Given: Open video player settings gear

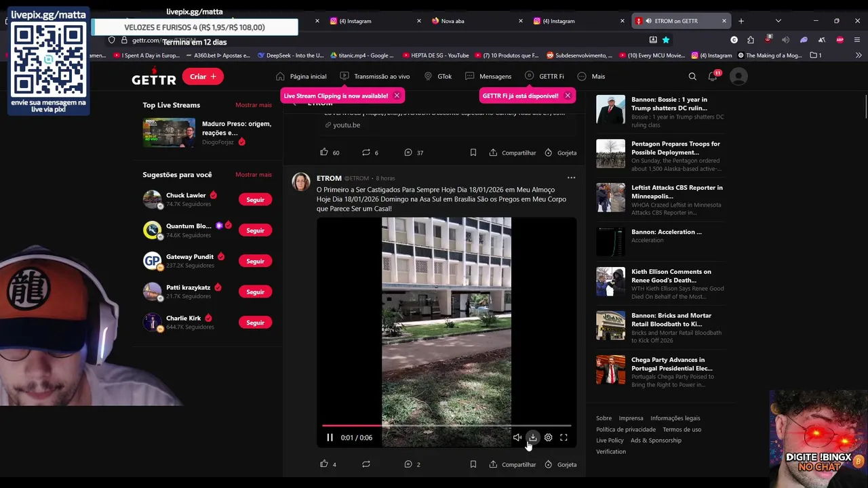Looking at the screenshot, I should (x=549, y=438).
